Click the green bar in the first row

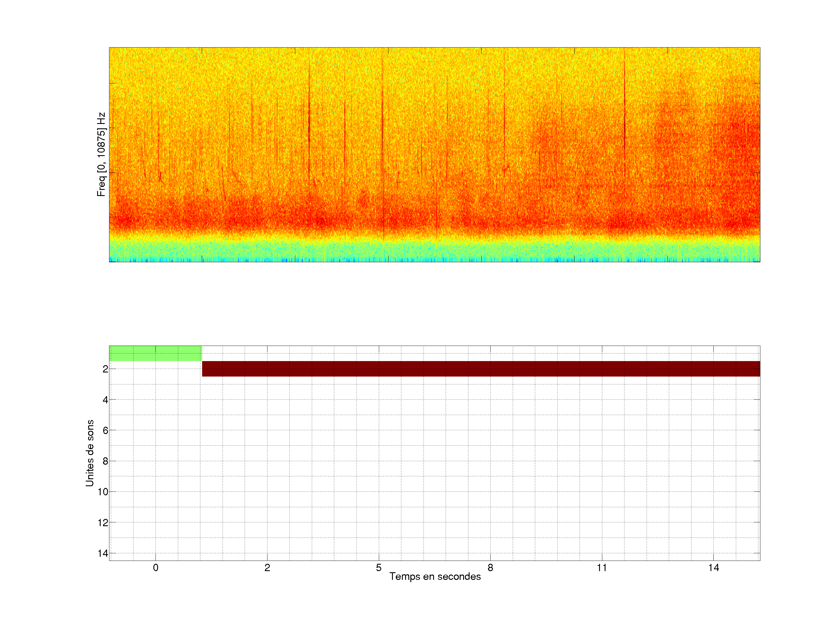[155, 353]
